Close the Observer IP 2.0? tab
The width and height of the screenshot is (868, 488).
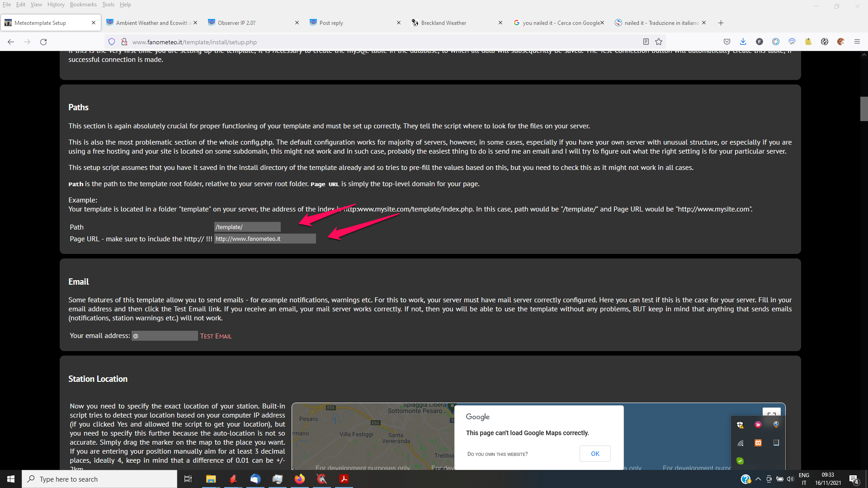tap(297, 23)
